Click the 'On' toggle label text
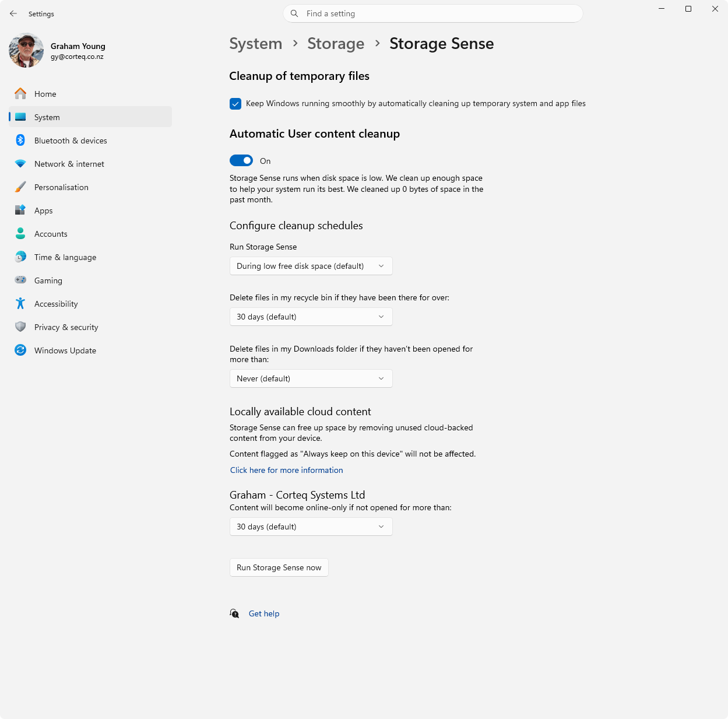 point(265,161)
